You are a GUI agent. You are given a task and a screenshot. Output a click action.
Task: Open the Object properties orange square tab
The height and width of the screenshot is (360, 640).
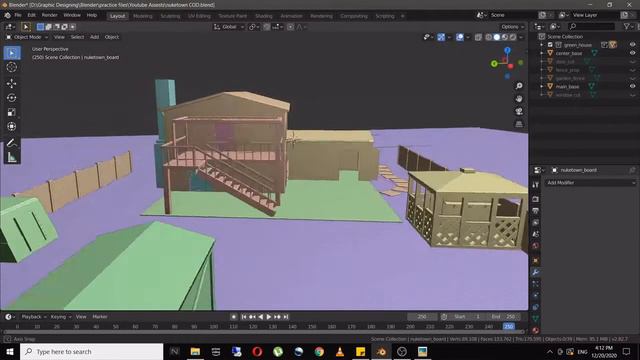[536, 260]
